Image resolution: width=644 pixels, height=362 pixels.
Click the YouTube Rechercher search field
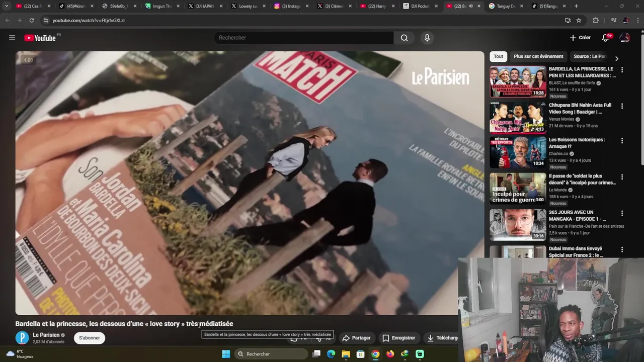[x=304, y=38]
